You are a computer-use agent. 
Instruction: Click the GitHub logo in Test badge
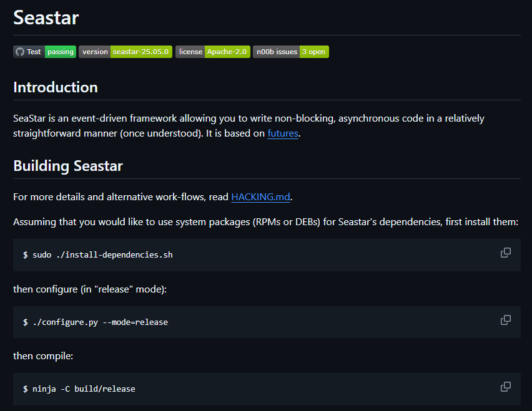20,52
